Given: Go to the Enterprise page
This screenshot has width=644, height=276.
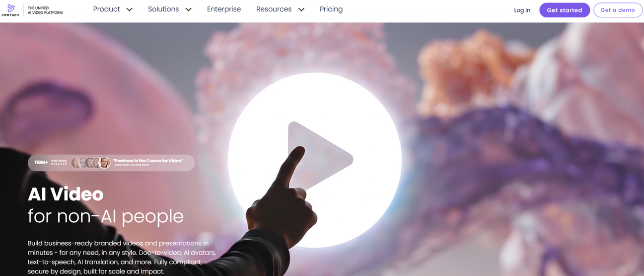Looking at the screenshot, I should [x=224, y=9].
